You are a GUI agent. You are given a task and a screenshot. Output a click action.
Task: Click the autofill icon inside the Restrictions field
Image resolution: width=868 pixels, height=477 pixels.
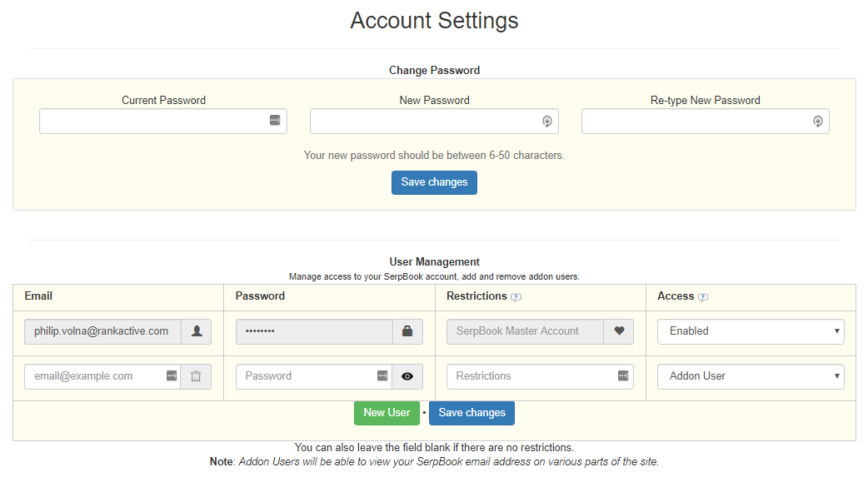pyautogui.click(x=623, y=375)
